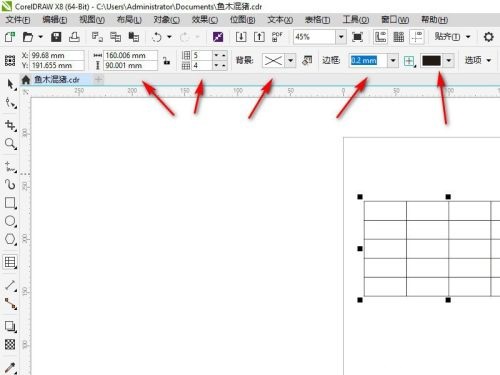Select the Crop tool
This screenshot has width=500, height=375.
[10, 126]
